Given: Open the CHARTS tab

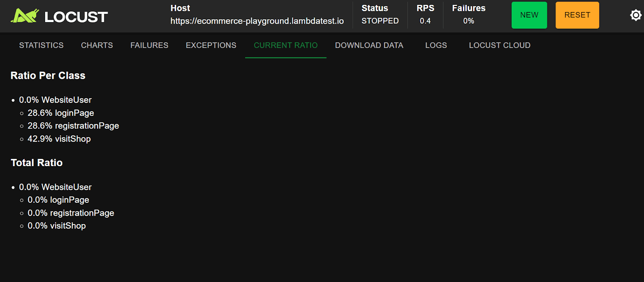Looking at the screenshot, I should (97, 45).
